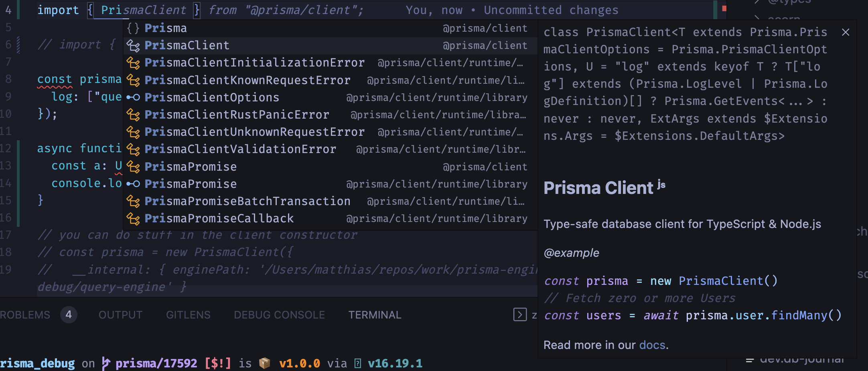Click the property icon beside PrismaClientOptions
Image resolution: width=868 pixels, height=371 pixels.
132,97
